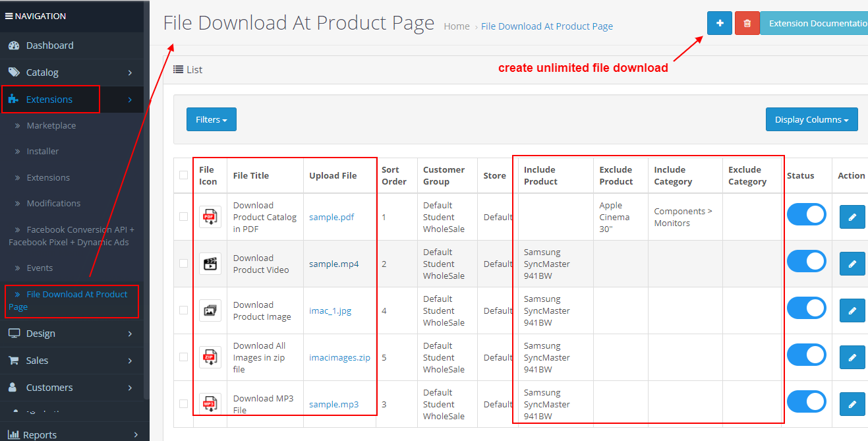Viewport: 868px width, 441px height.
Task: Open the edit pencil for Download Product Catalog
Action: point(852,216)
